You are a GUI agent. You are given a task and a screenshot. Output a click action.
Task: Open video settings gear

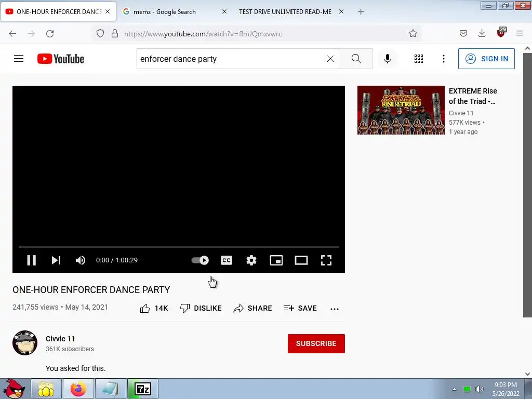point(251,260)
